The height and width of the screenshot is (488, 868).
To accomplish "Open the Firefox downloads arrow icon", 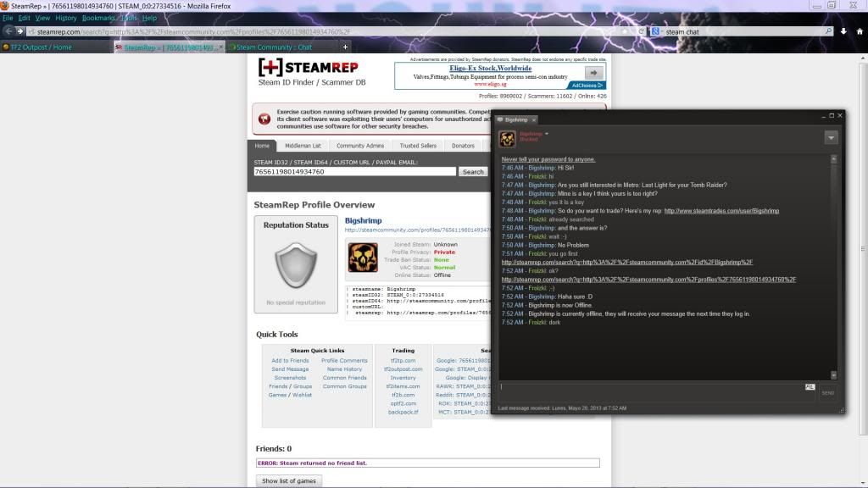I will (x=843, y=31).
